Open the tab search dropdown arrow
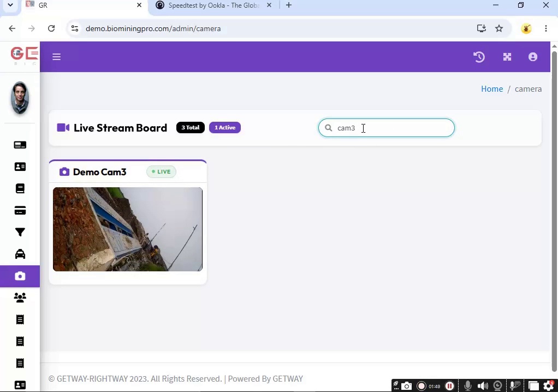This screenshot has width=558, height=392. (x=10, y=5)
